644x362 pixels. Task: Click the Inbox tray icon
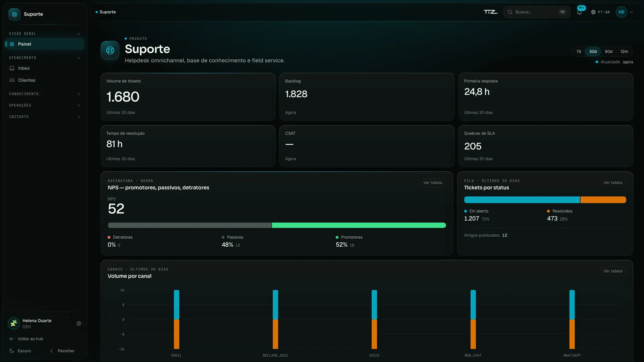coord(12,68)
